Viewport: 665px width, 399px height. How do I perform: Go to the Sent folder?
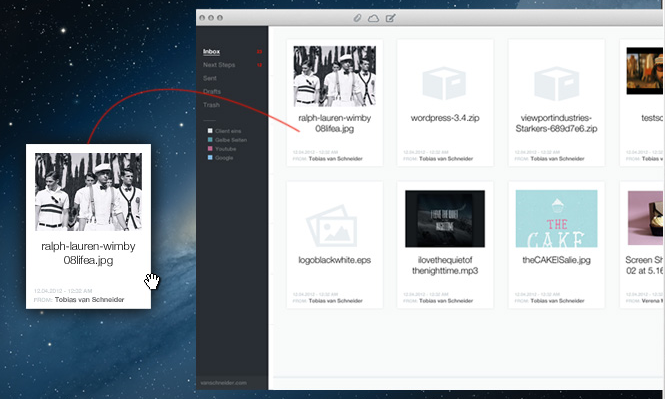point(210,78)
